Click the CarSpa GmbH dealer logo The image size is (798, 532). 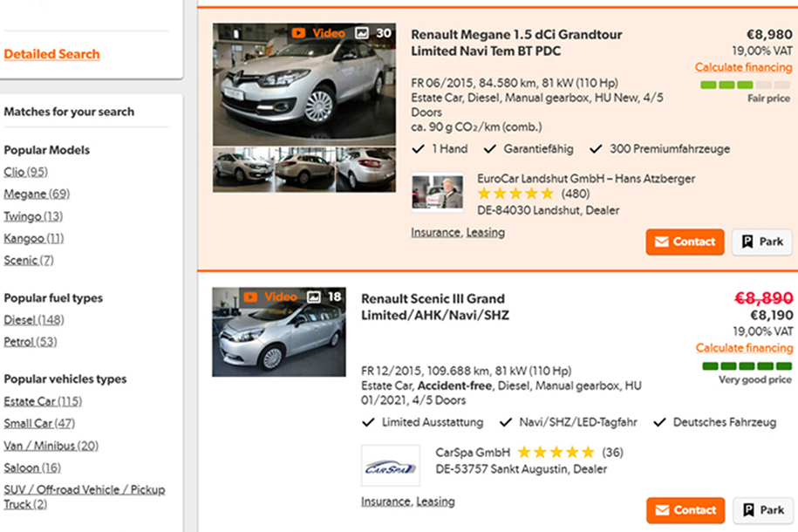(389, 467)
